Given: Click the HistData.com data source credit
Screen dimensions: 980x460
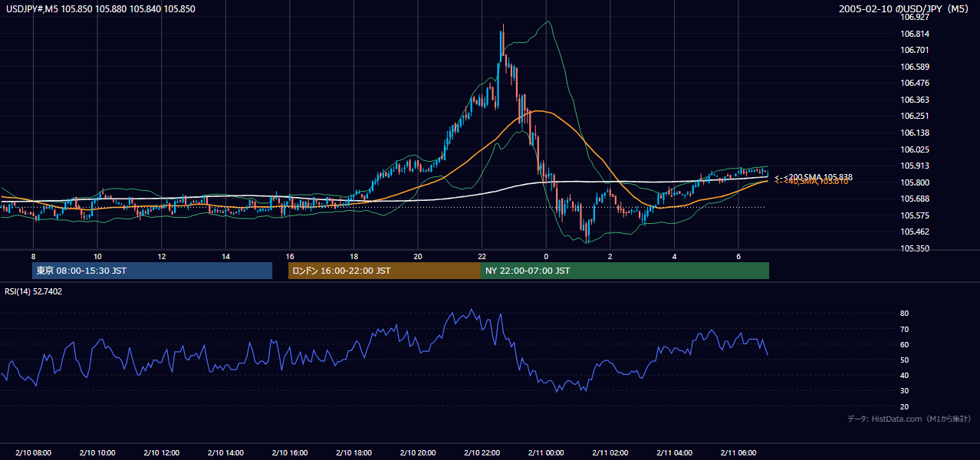Looking at the screenshot, I should (x=909, y=419).
